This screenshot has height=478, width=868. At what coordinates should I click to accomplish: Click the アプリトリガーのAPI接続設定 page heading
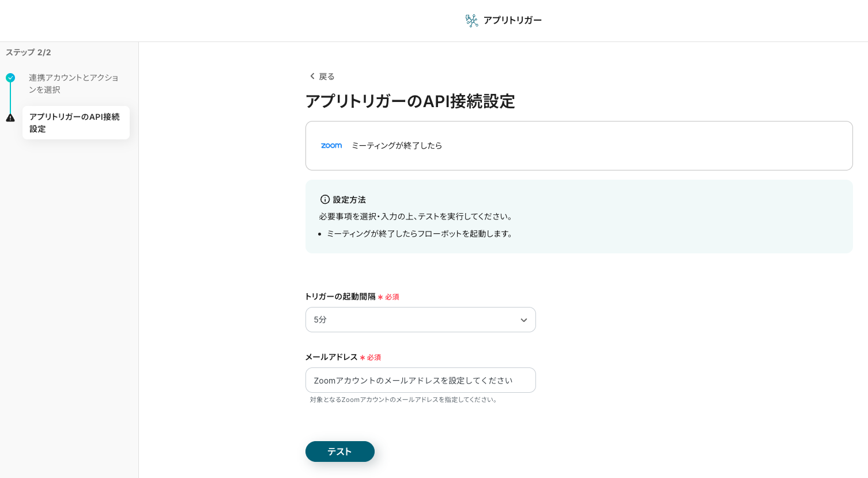410,101
